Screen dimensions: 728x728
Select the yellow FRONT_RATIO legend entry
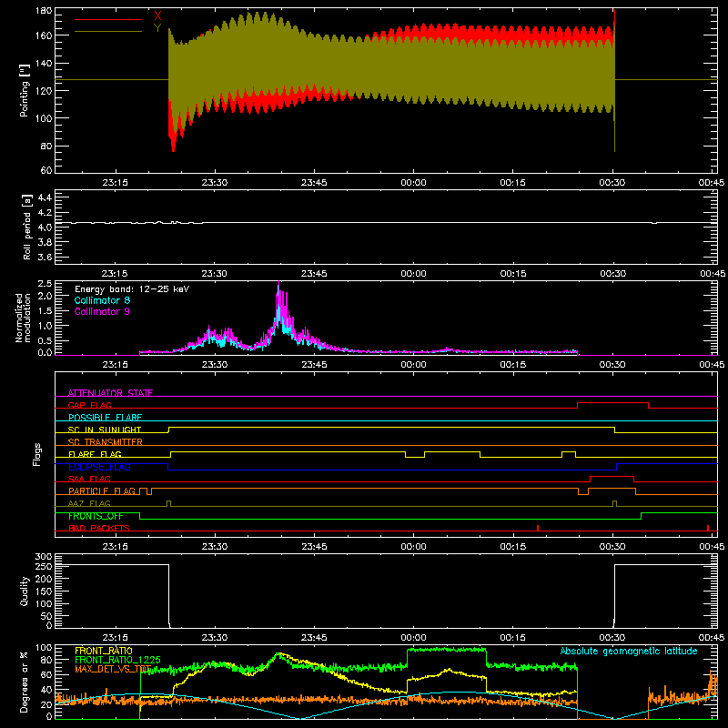[x=104, y=651]
